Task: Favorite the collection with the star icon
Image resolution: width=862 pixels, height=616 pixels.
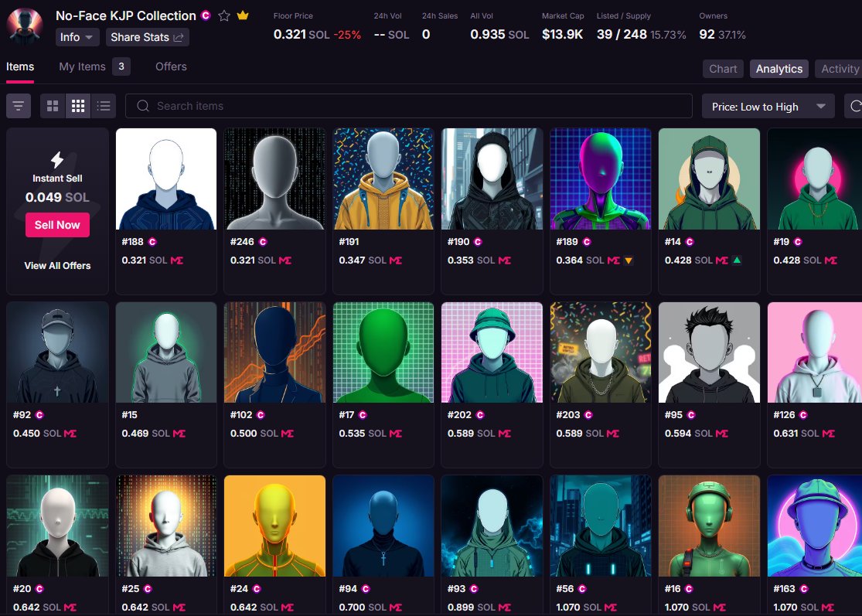Action: tap(223, 16)
